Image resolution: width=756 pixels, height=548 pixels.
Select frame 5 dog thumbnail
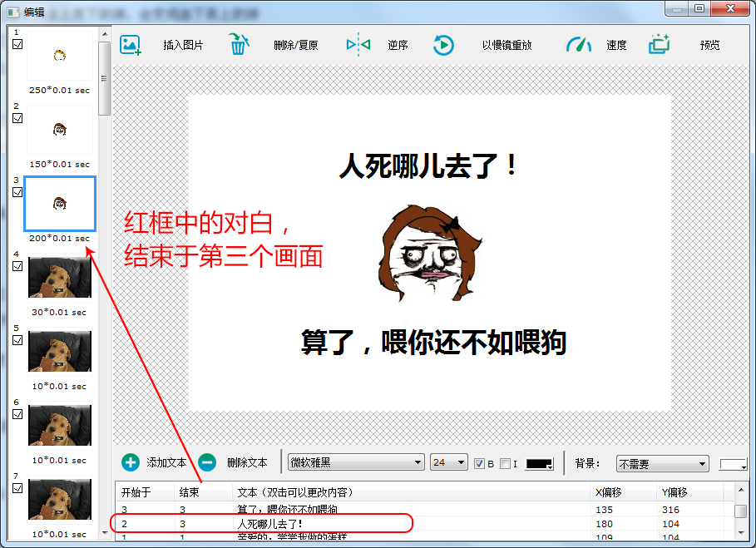coord(60,352)
